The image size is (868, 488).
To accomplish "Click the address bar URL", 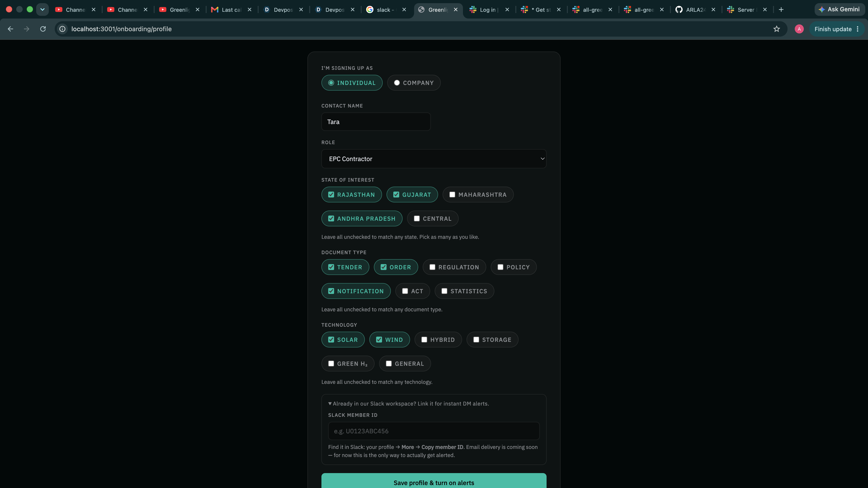I will pyautogui.click(x=121, y=29).
